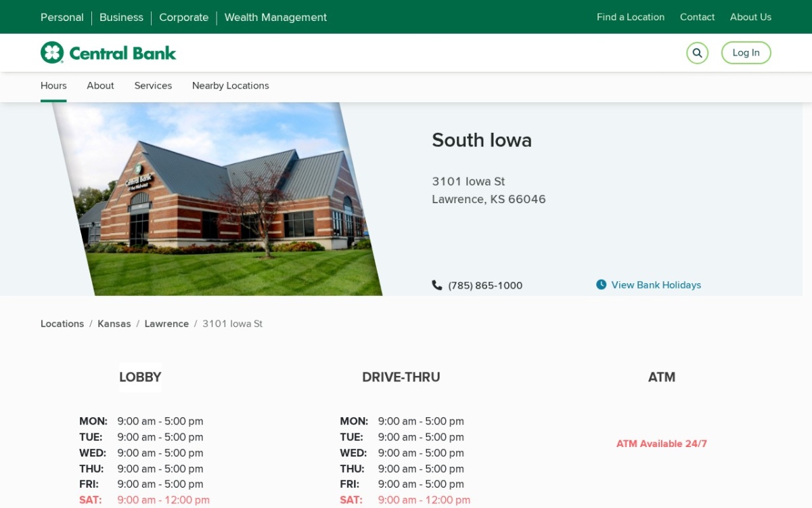
Task: Click the Drive-Thru WED hours row
Action: (x=402, y=452)
